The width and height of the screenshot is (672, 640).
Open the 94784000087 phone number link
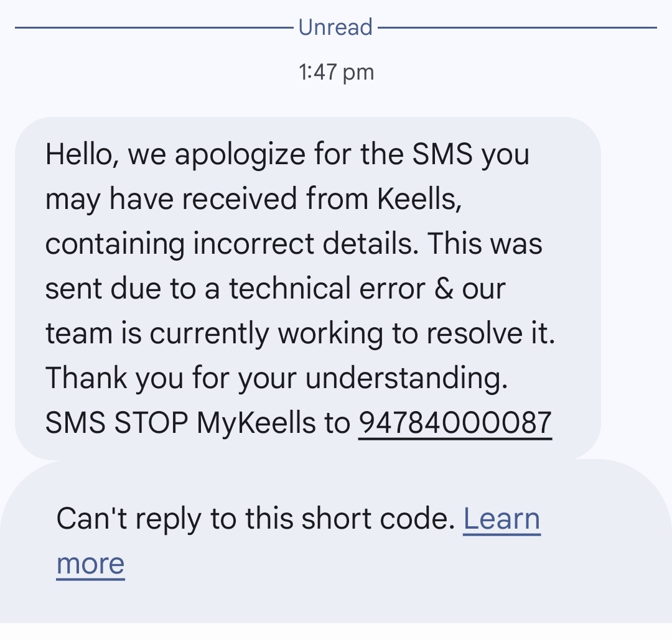(455, 423)
